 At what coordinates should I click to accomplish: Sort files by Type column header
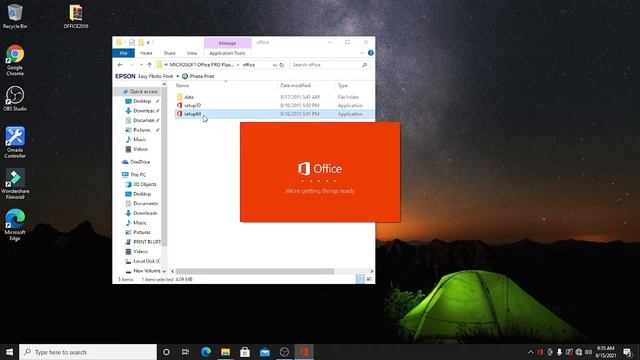click(343, 86)
